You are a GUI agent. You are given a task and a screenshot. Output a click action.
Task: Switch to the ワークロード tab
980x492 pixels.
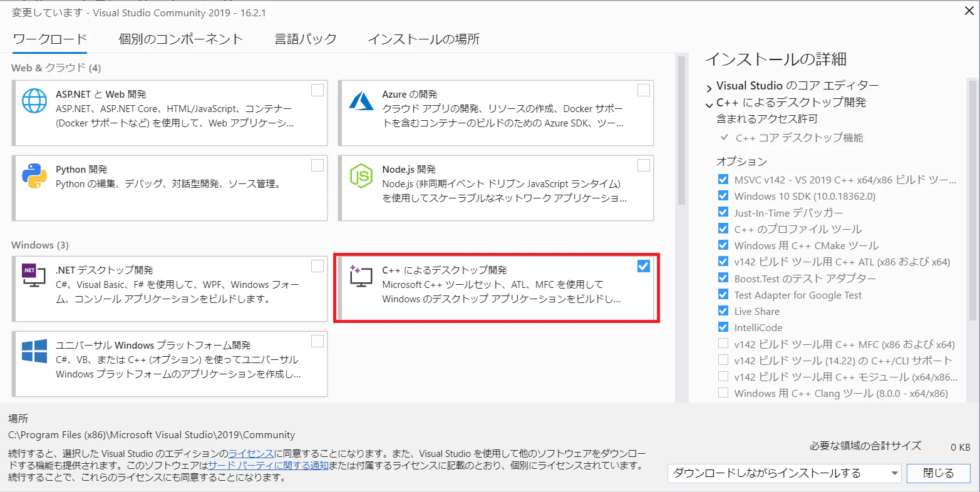pos(50,39)
